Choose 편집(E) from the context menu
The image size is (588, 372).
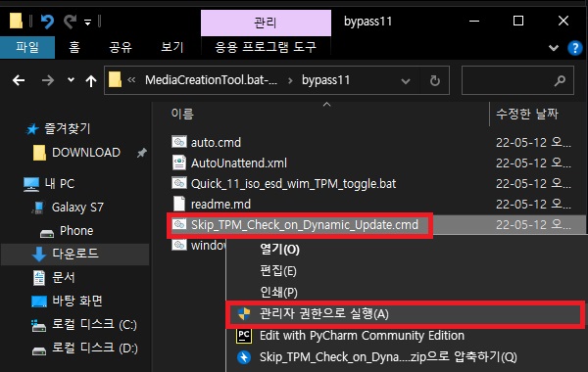tap(278, 270)
